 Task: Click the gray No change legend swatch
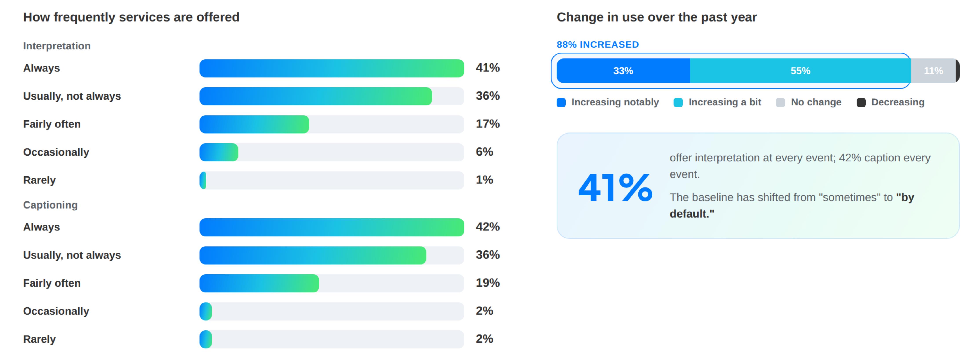pyautogui.click(x=780, y=103)
